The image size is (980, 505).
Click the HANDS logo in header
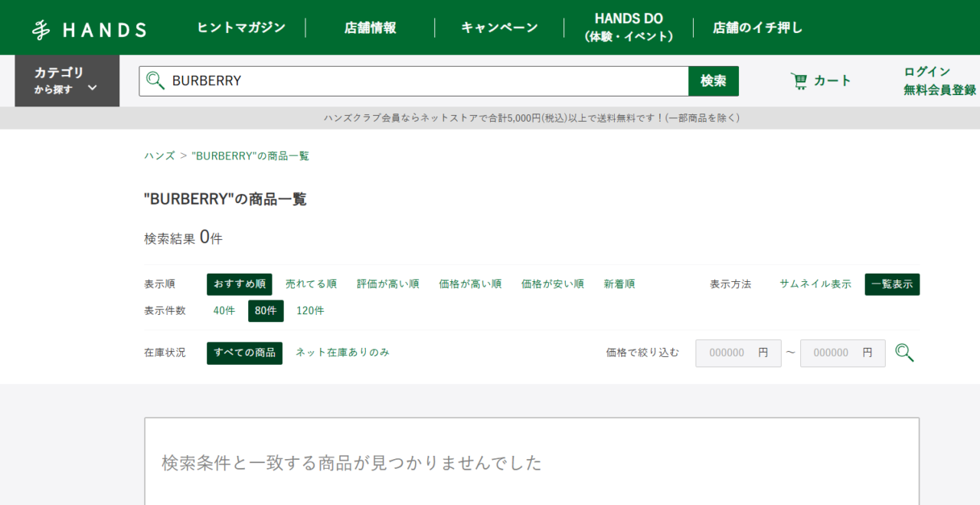pyautogui.click(x=89, y=29)
